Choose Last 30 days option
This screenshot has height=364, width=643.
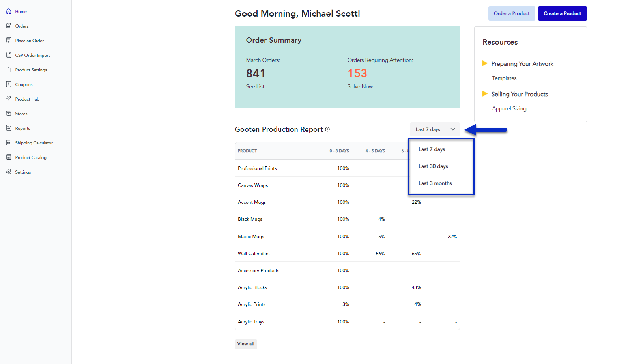(433, 166)
